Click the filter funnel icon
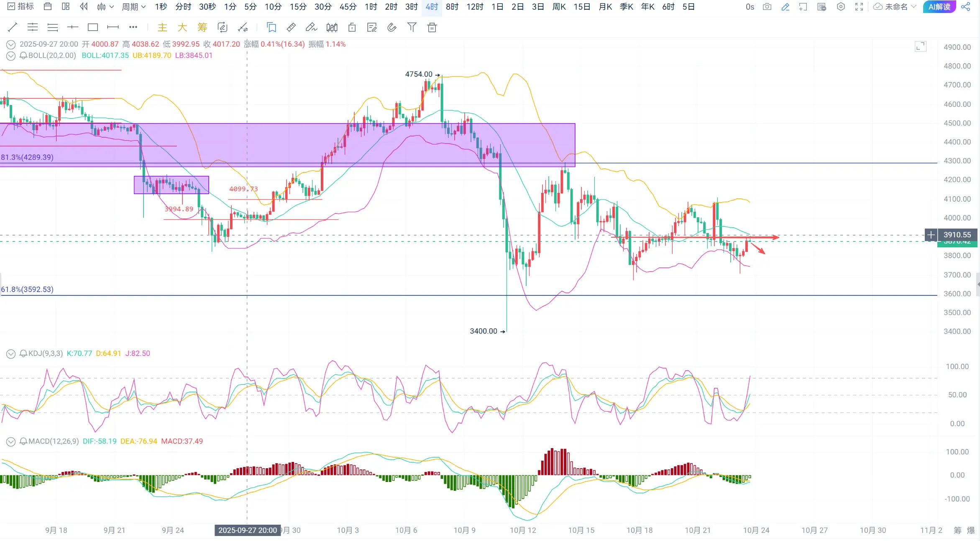This screenshot has height=541, width=980. pyautogui.click(x=412, y=28)
